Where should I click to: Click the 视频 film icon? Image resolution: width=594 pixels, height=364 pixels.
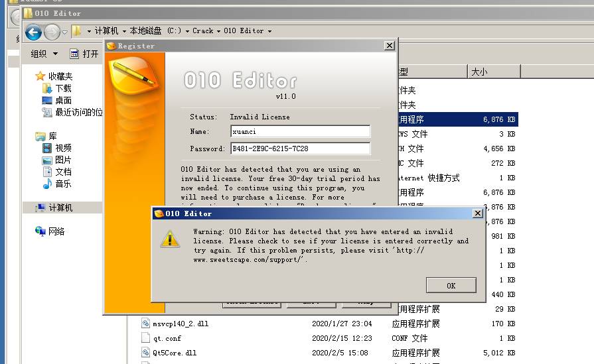(x=47, y=148)
